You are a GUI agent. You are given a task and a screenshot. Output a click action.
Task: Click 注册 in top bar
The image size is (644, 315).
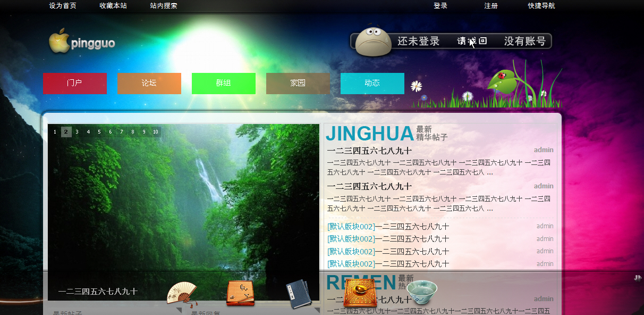click(x=491, y=6)
